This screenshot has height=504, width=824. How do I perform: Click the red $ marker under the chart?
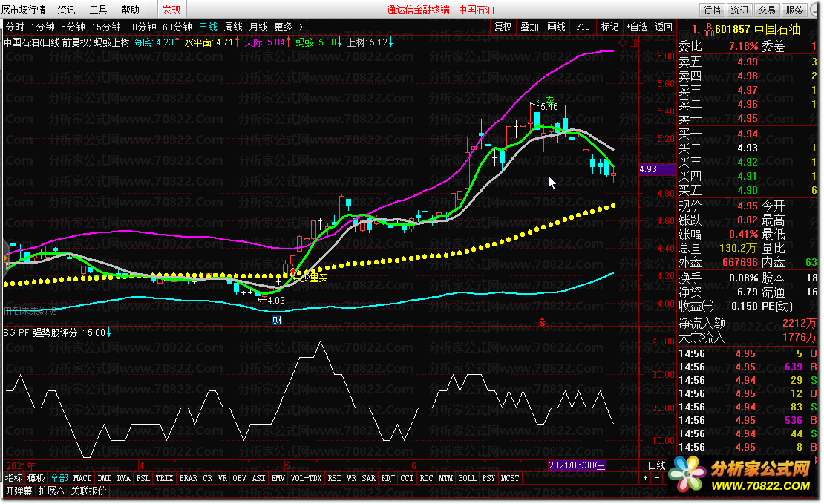(543, 322)
